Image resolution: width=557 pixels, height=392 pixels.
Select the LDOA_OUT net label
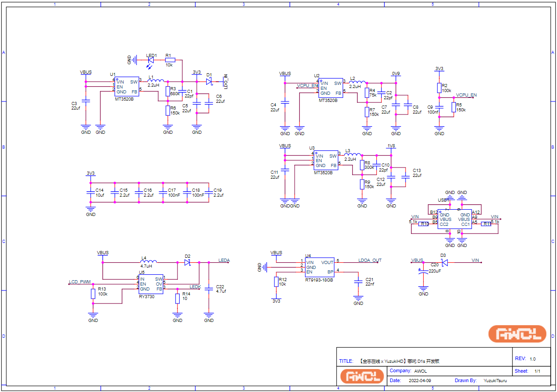(x=370, y=260)
